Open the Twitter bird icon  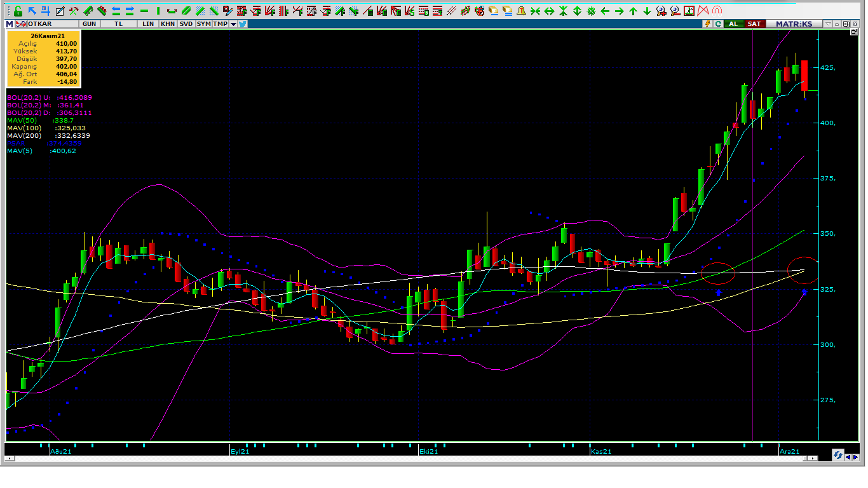[x=243, y=24]
